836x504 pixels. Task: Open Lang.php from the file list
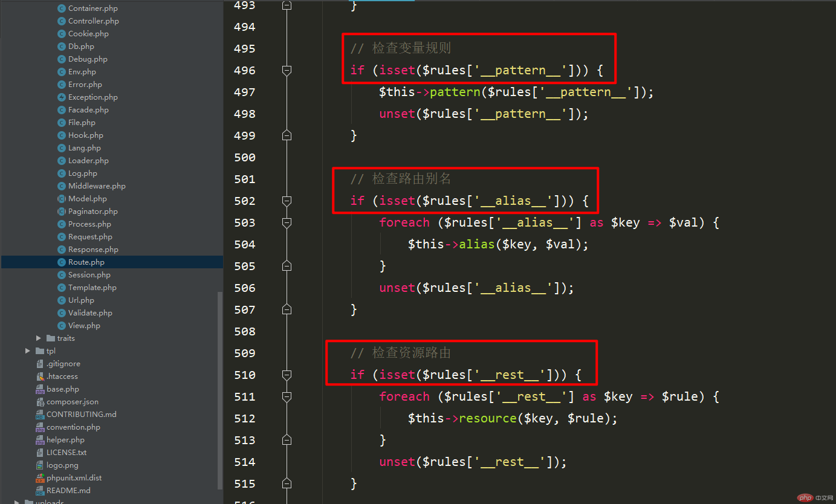(x=85, y=148)
